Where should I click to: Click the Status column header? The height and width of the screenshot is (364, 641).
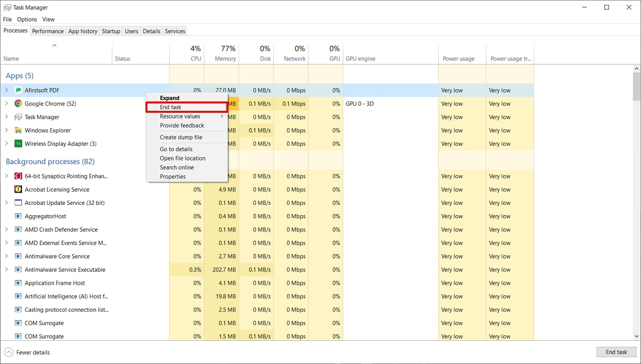click(x=141, y=54)
